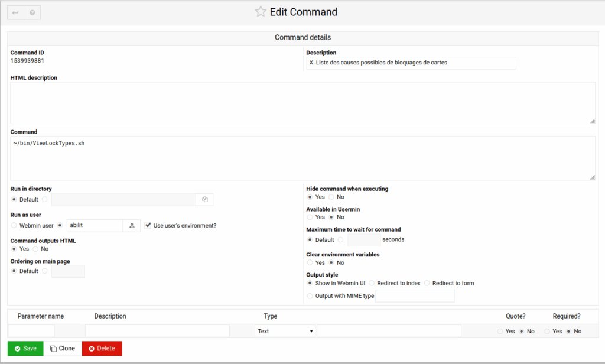Image resolution: width=605 pixels, height=364 pixels.
Task: Click into the Description text field
Action: pyautogui.click(x=411, y=63)
